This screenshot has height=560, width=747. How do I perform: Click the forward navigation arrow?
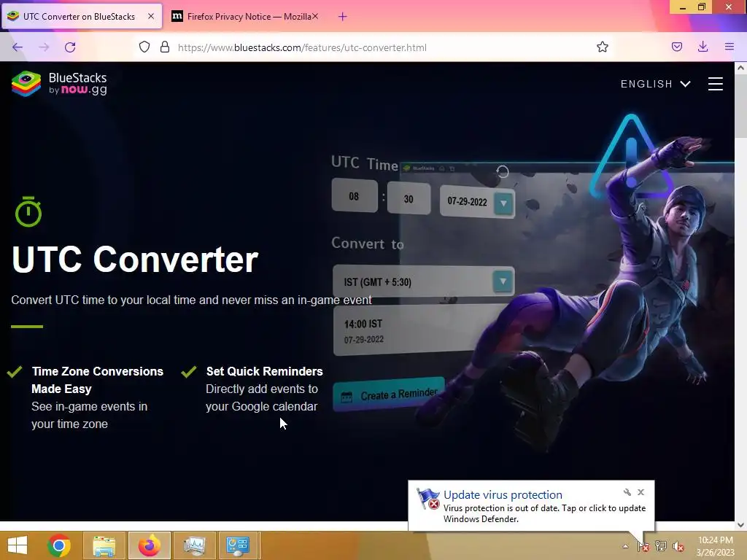pos(44,47)
